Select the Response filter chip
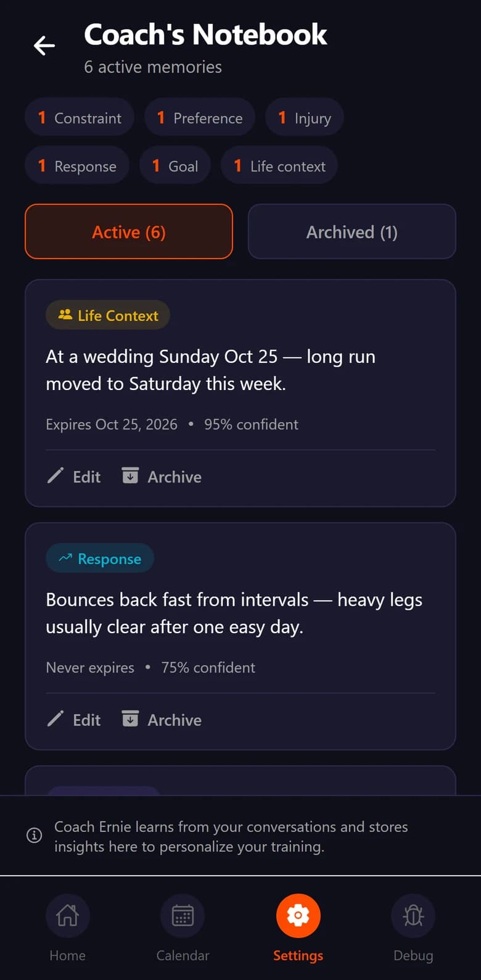 pos(77,165)
